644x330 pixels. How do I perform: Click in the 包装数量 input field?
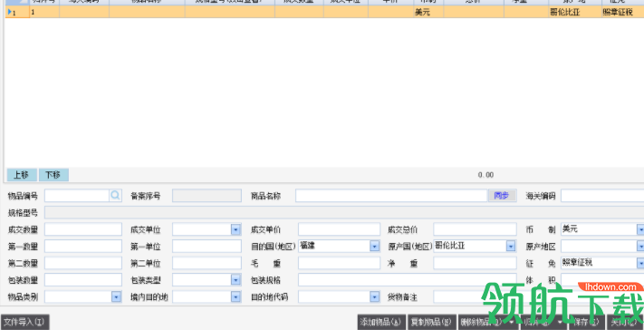(83, 280)
